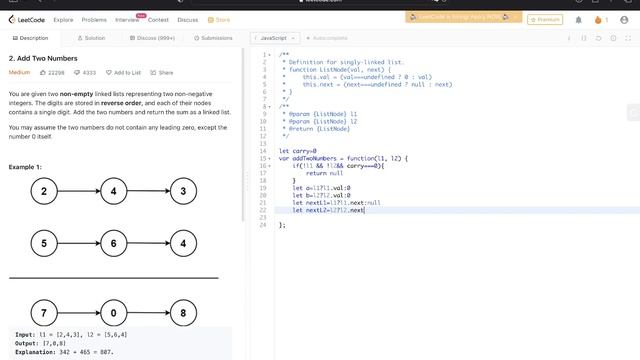640x360 pixels.
Task: Click the streak flame icon
Action: 598,20
